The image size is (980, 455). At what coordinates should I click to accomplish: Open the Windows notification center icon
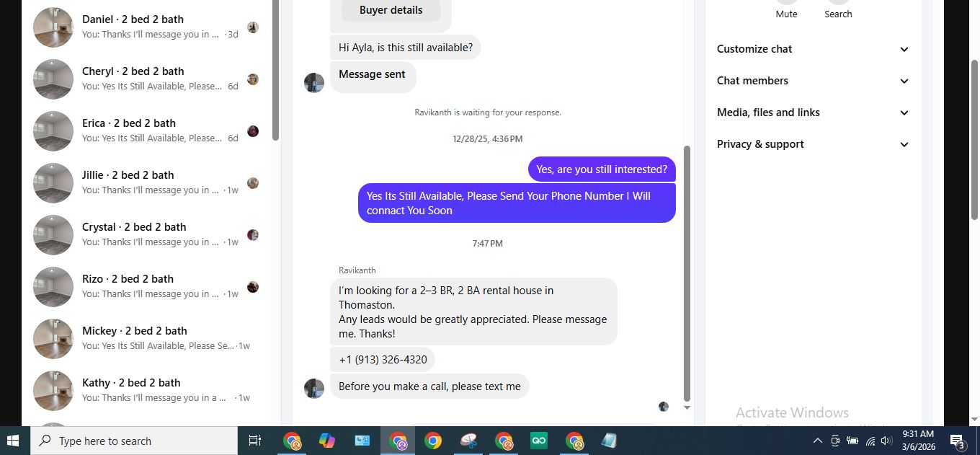tap(958, 441)
